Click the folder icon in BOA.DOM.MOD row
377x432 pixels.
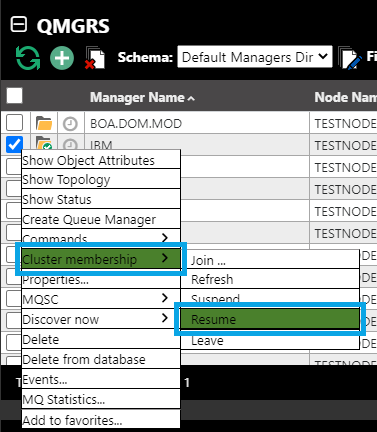point(44,123)
